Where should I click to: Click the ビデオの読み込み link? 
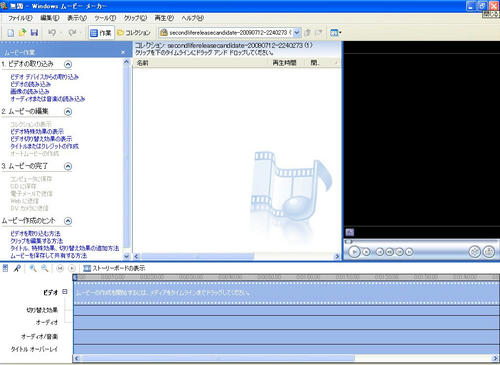click(x=30, y=84)
